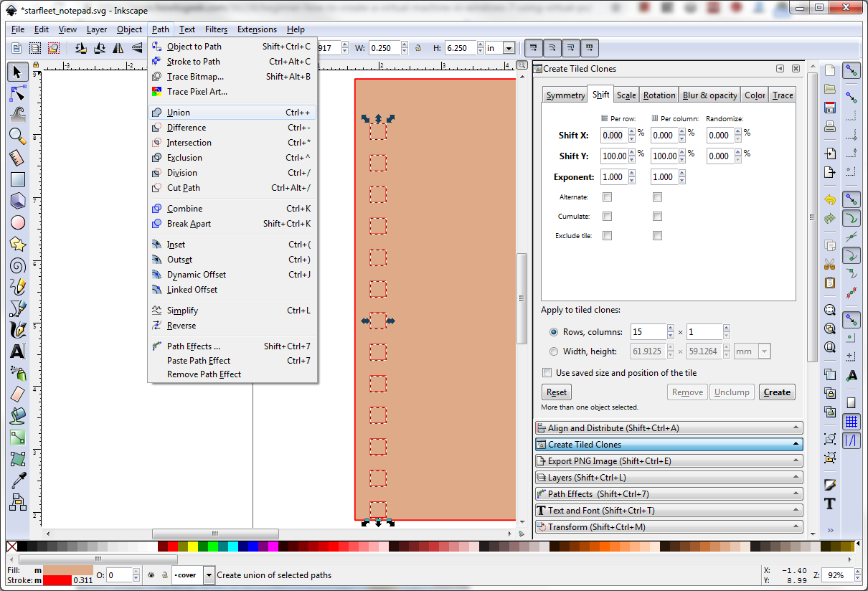The width and height of the screenshot is (868, 591).
Task: Expand Align and Distribute panel
Action: (669, 428)
